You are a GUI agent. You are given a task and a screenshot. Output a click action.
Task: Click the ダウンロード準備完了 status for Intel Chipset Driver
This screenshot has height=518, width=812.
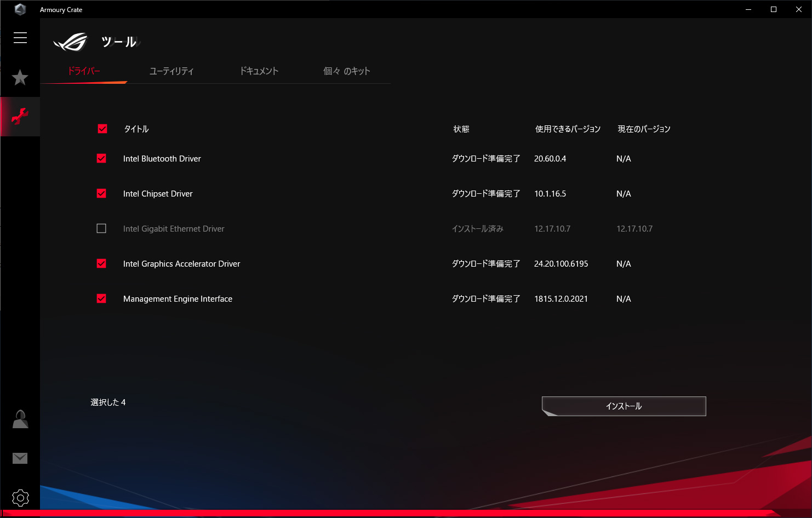[486, 194]
